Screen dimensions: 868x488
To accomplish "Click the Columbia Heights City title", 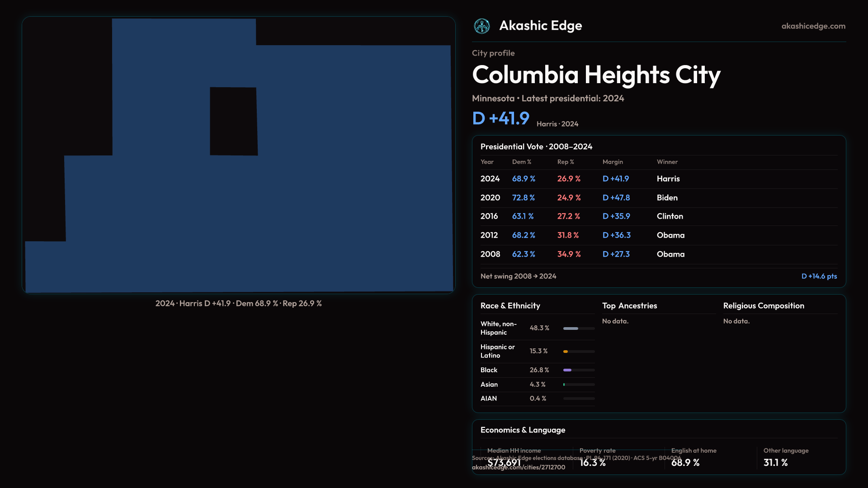I will (596, 75).
